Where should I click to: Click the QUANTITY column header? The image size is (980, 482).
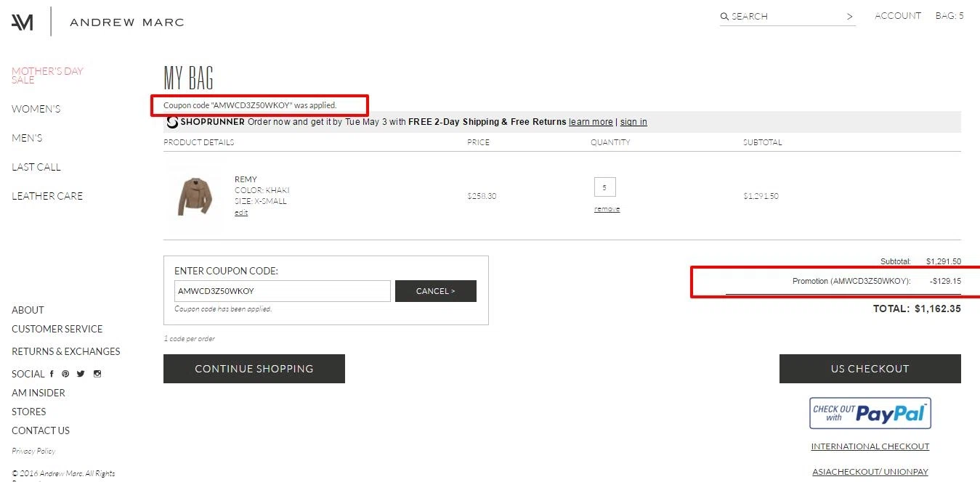(610, 142)
